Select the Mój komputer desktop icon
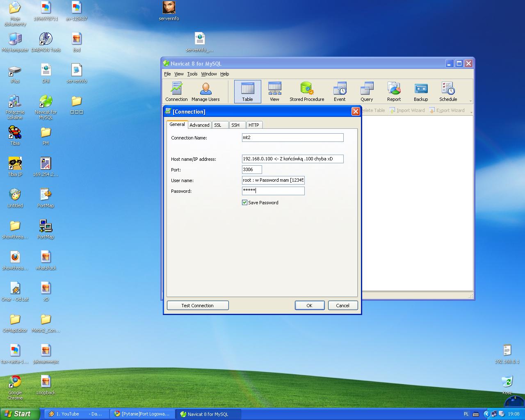Image resolution: width=525 pixels, height=420 pixels. tap(15, 42)
